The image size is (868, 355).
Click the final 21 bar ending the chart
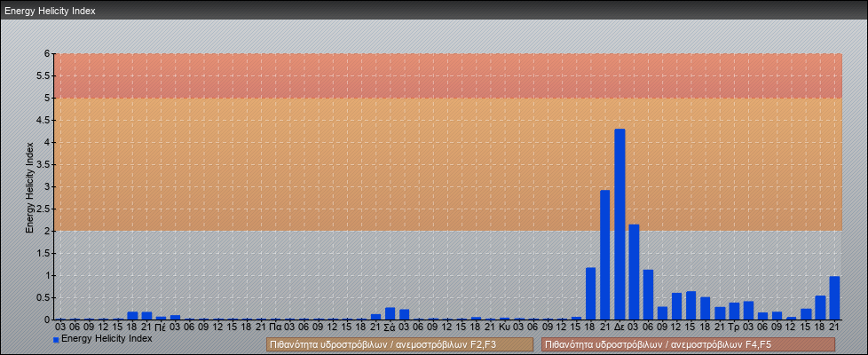835,298
